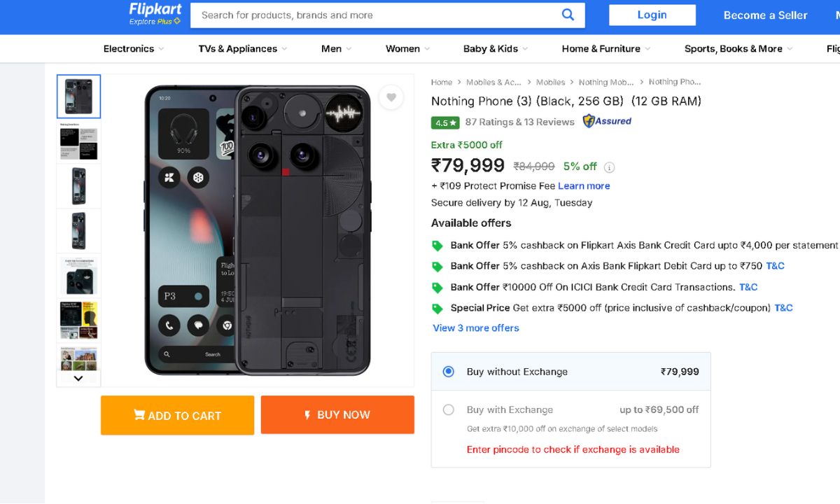Select the first product thumbnail image

78,97
